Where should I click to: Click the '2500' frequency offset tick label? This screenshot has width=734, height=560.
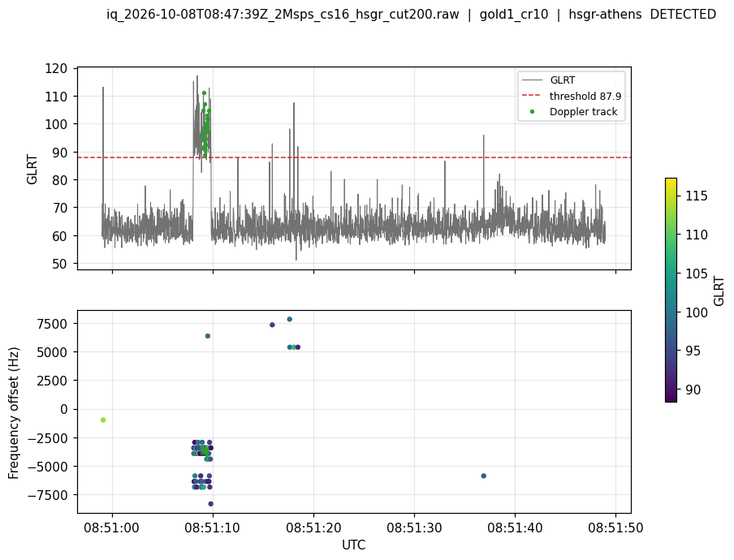tap(52, 381)
